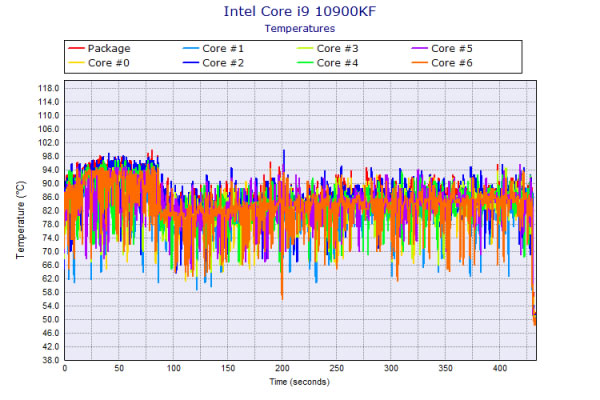This screenshot has height=400, width=600.
Task: Click the 100 x-axis tick label
Action: (173, 368)
